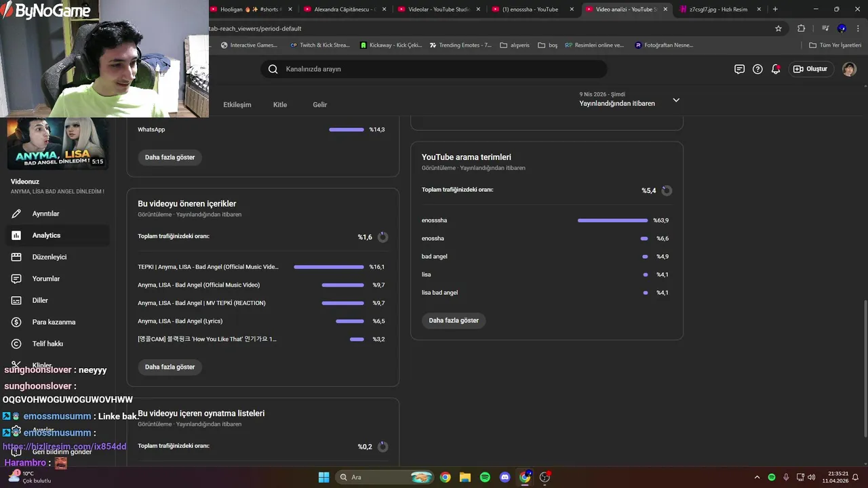Show hidden system tray icons
Screen dimensions: 868x488
click(x=757, y=477)
